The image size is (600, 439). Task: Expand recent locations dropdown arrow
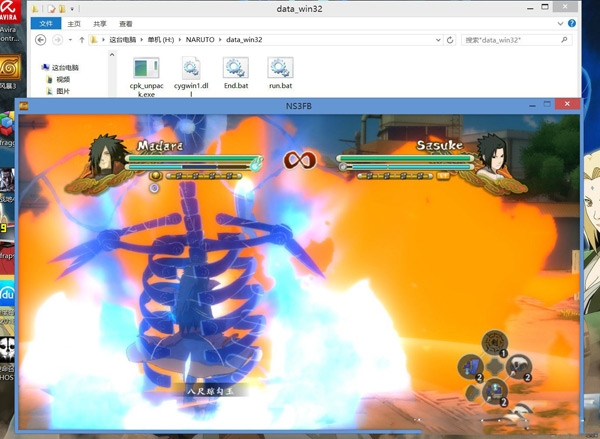(x=70, y=40)
